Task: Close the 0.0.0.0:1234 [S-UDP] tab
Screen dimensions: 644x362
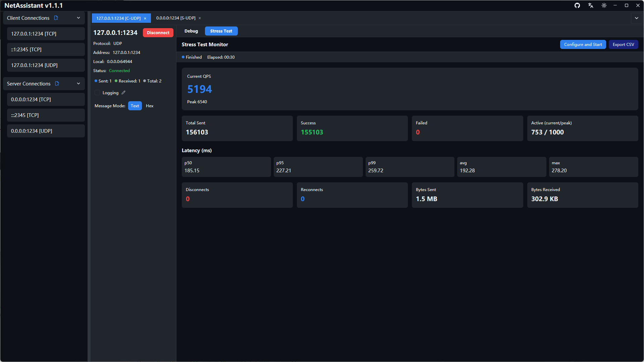Action: [200, 18]
